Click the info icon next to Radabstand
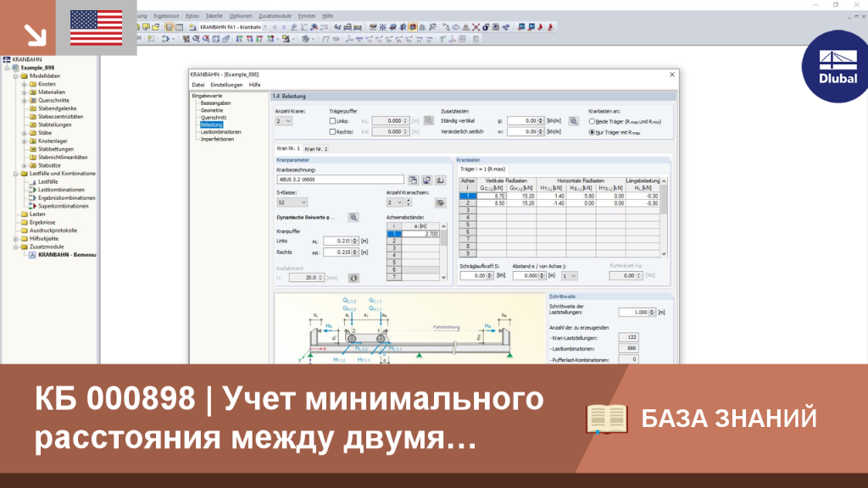Image resolution: width=868 pixels, height=488 pixels. pos(353,278)
